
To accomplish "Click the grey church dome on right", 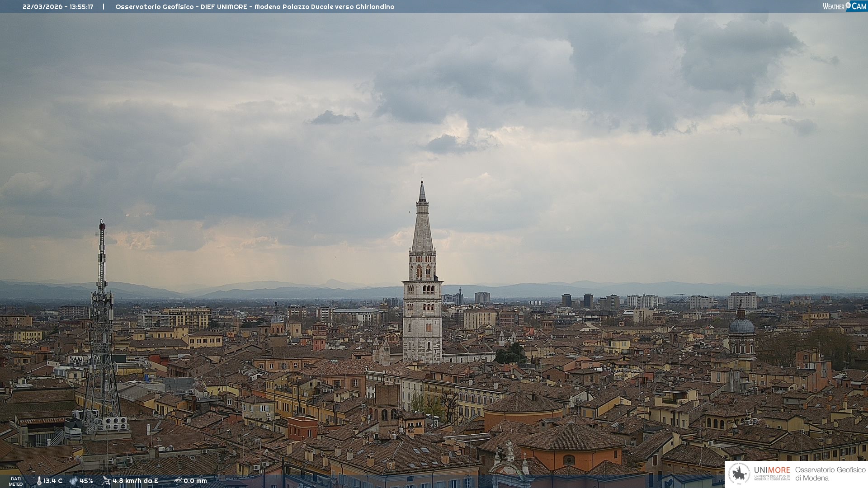I will click(x=741, y=326).
